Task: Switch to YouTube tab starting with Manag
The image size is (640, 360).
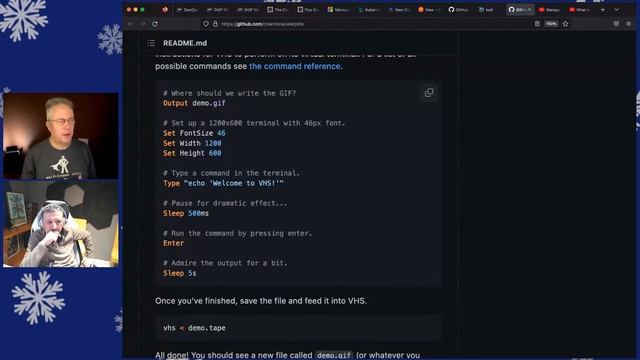Action: click(x=549, y=9)
